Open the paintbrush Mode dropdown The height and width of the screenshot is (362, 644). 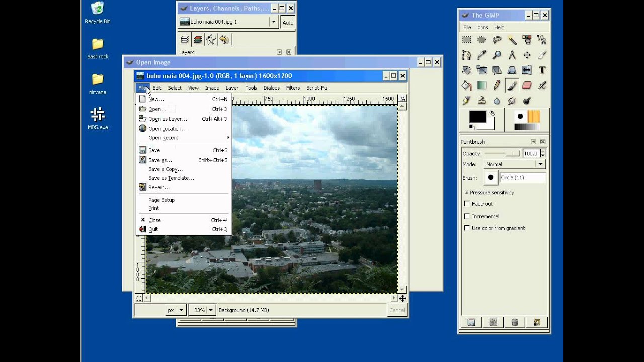click(514, 164)
